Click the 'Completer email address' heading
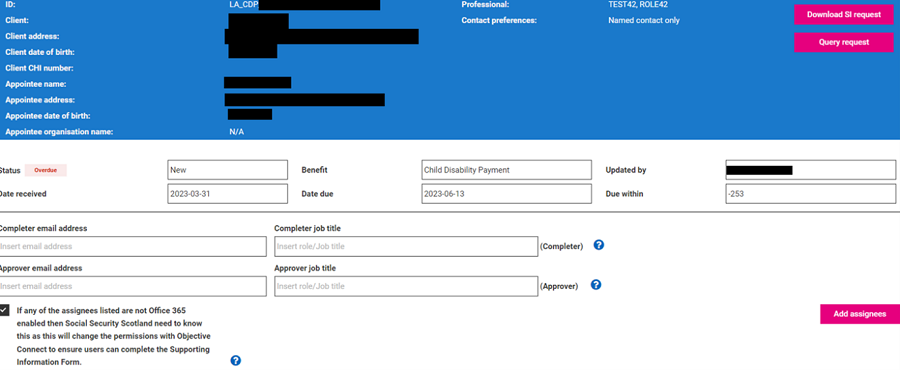The height and width of the screenshot is (370, 900). [x=43, y=228]
